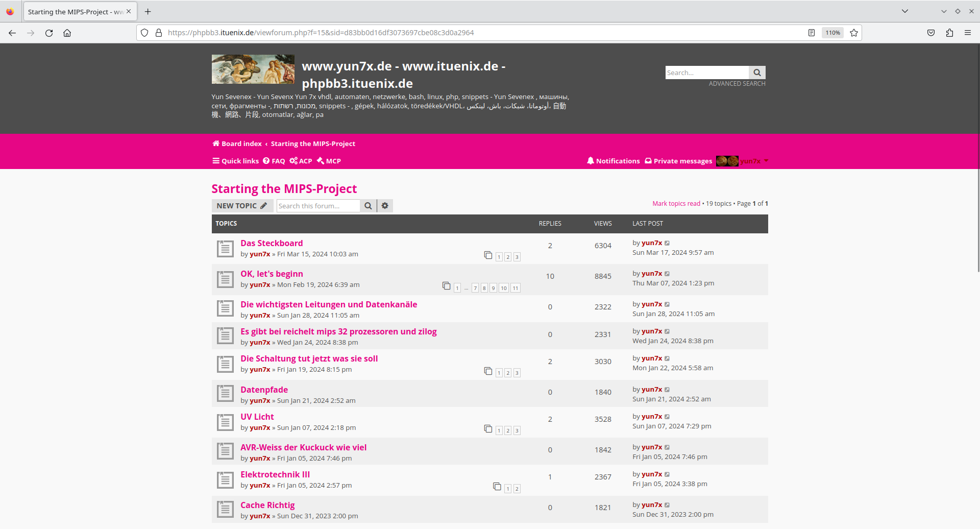Reload the current page
The width and height of the screenshot is (980, 529).
pyautogui.click(x=49, y=33)
